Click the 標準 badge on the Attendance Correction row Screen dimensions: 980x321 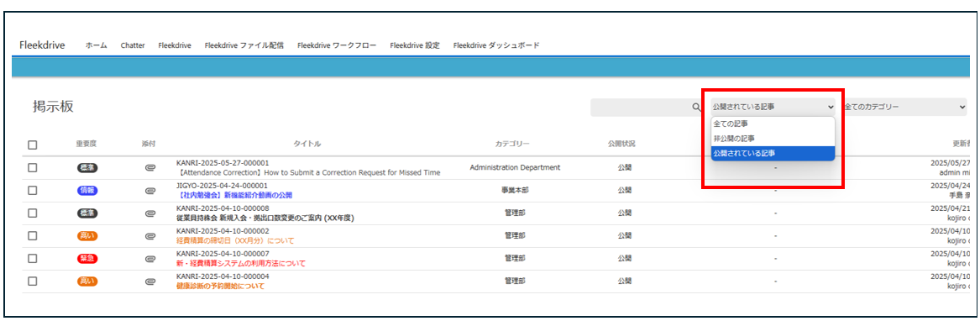click(88, 168)
